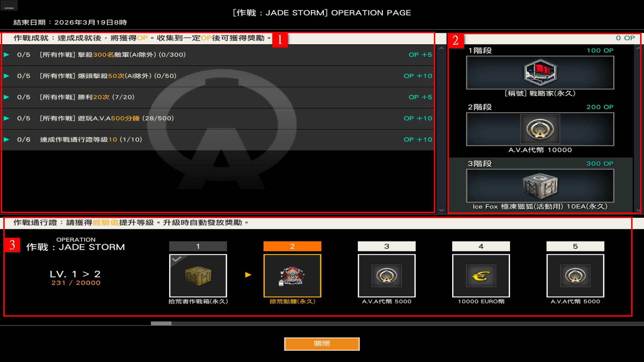
Task: Click the Ice Fox crate reward icon
Action: pyautogui.click(x=540, y=186)
